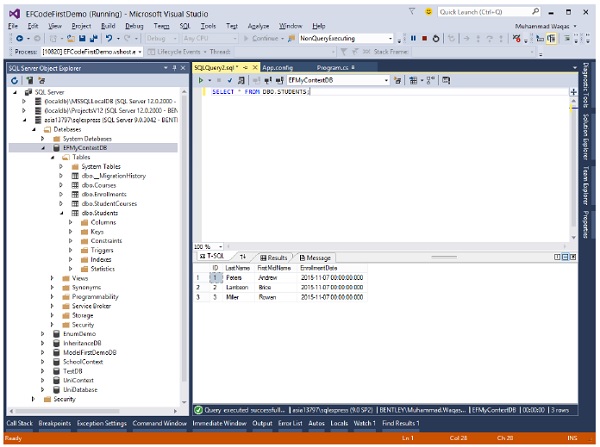Open the Process dropdown

(x=140, y=52)
